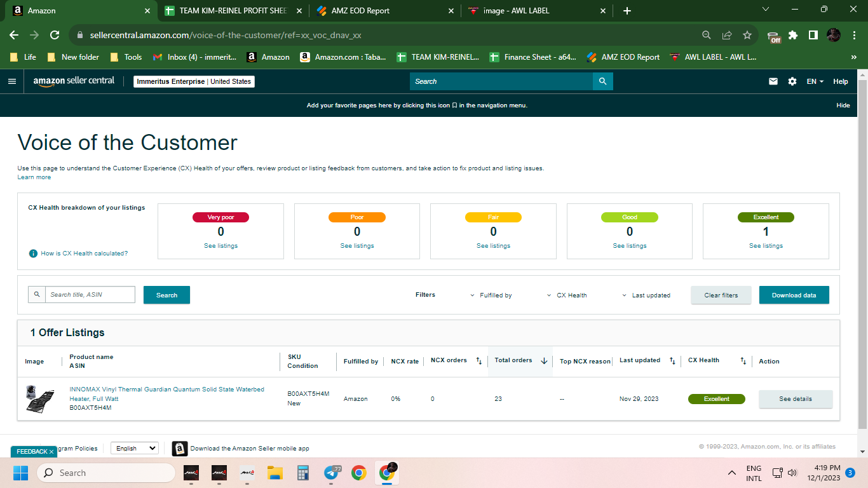The height and width of the screenshot is (488, 868).
Task: Open File Explorer in taskbar
Action: pos(275,473)
